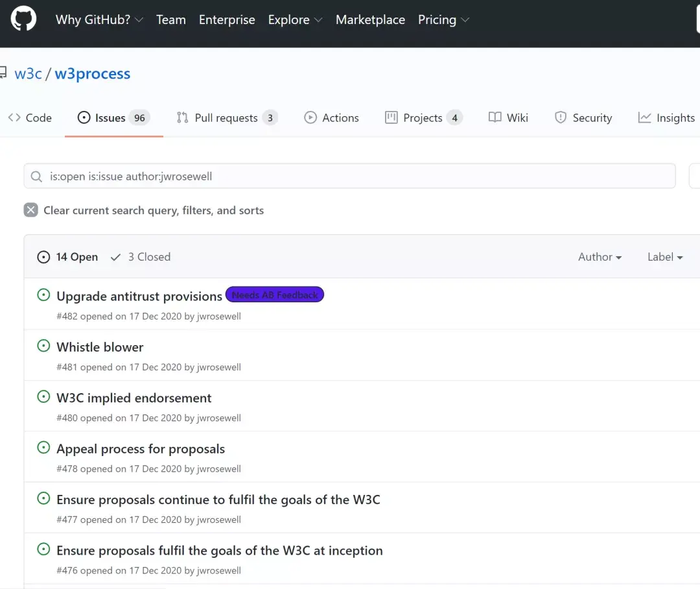Open the Explore dropdown menu
Image resolution: width=700 pixels, height=589 pixels.
point(295,19)
